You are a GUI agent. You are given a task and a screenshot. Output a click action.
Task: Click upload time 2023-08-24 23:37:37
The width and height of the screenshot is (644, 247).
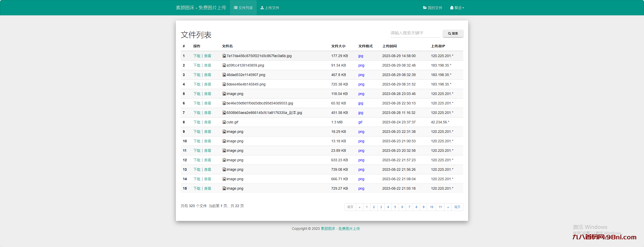pos(399,122)
